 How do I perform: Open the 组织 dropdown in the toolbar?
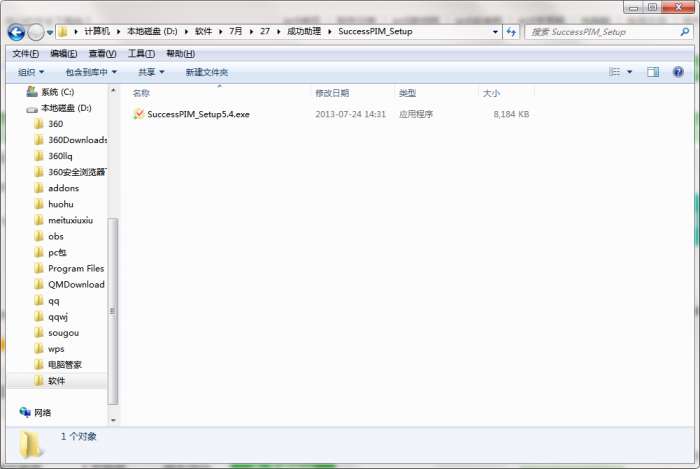pyautogui.click(x=31, y=72)
